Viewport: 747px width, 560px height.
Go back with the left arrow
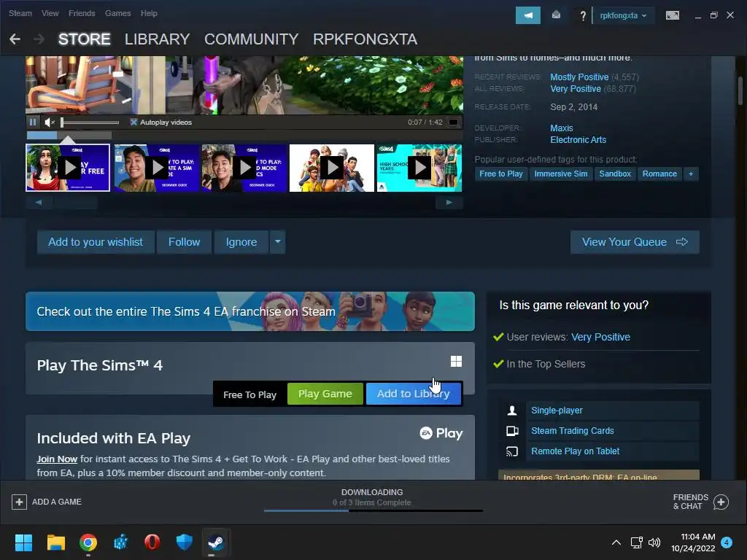[x=15, y=39]
